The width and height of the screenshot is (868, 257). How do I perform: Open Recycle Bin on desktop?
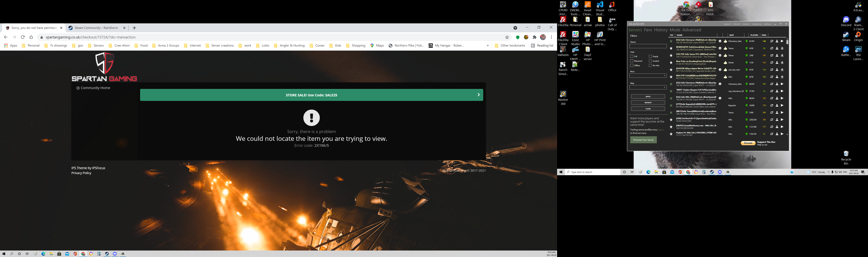(846, 158)
